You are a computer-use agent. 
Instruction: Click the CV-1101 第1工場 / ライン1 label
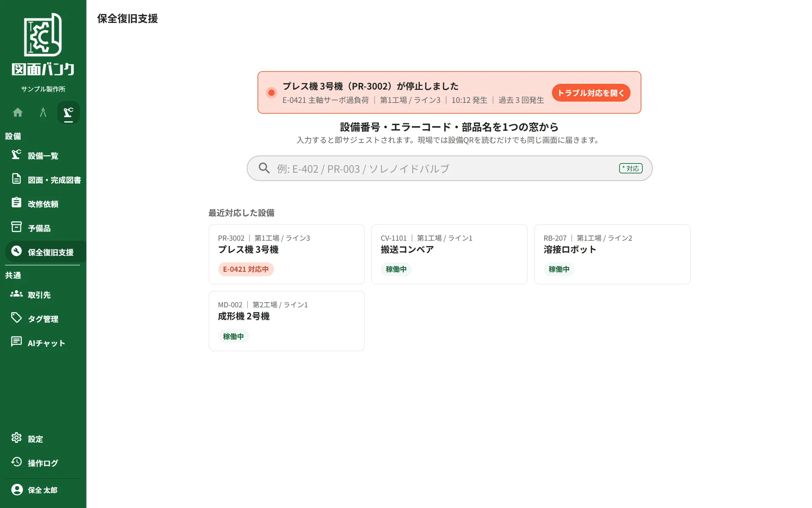pyautogui.click(x=426, y=238)
